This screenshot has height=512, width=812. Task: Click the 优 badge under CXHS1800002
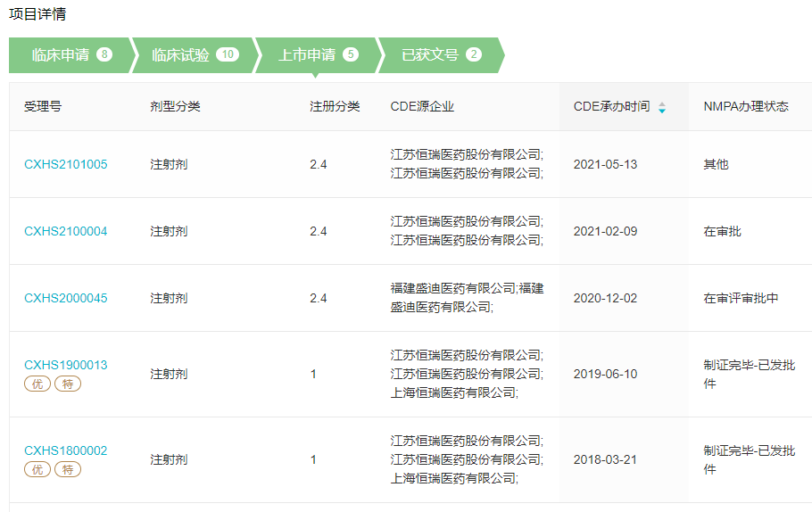(37, 469)
